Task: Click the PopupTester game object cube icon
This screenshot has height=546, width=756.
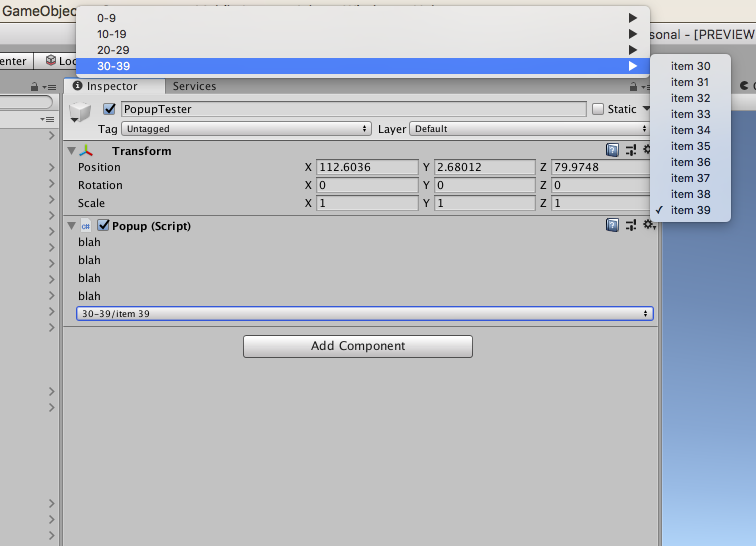Action: click(82, 114)
